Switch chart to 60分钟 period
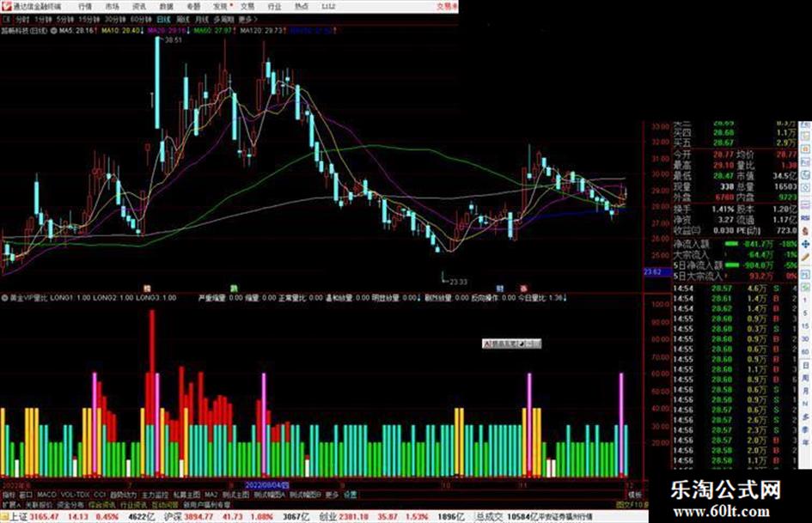 141,19
